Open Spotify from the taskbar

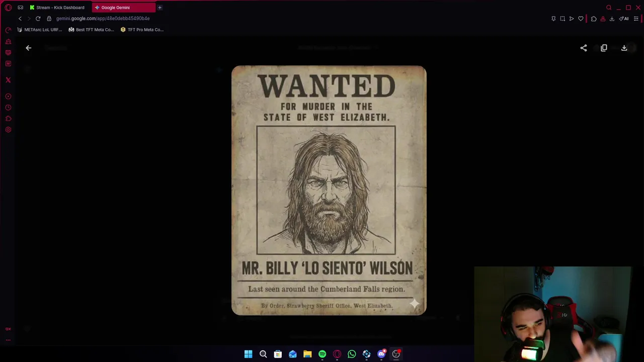(x=322, y=354)
